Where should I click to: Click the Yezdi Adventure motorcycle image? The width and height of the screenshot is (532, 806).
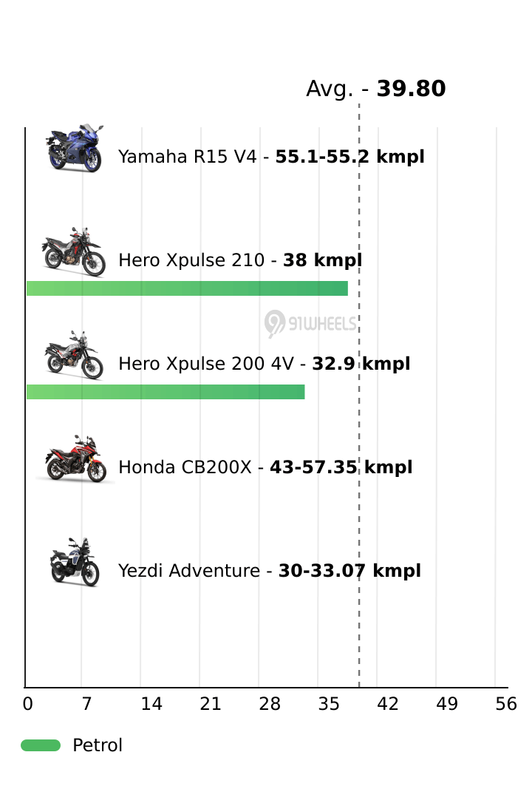pyautogui.click(x=74, y=563)
